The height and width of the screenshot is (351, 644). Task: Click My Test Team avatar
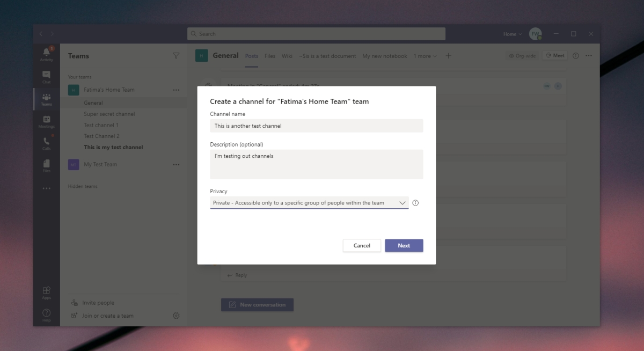(x=74, y=165)
